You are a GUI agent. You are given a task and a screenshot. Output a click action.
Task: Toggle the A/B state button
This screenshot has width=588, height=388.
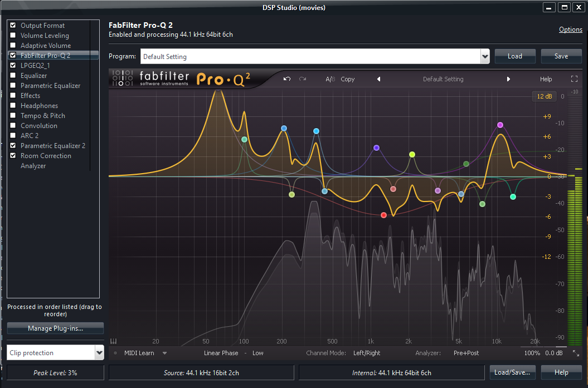click(330, 79)
